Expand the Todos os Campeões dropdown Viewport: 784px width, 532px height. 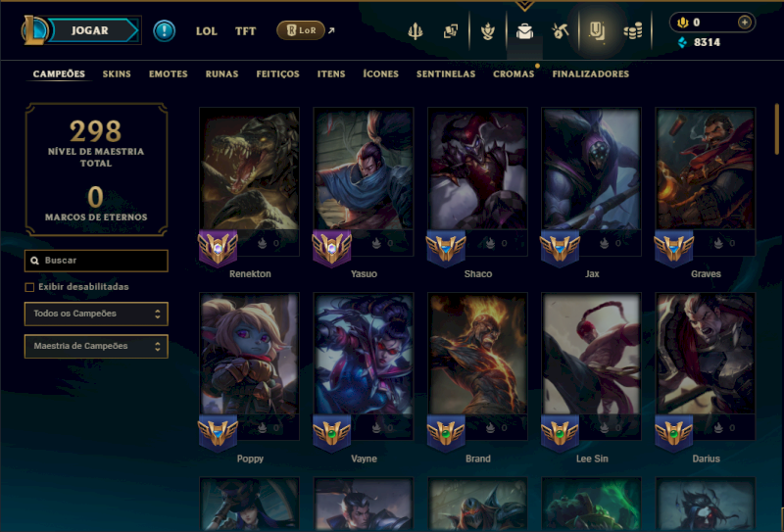pyautogui.click(x=96, y=314)
